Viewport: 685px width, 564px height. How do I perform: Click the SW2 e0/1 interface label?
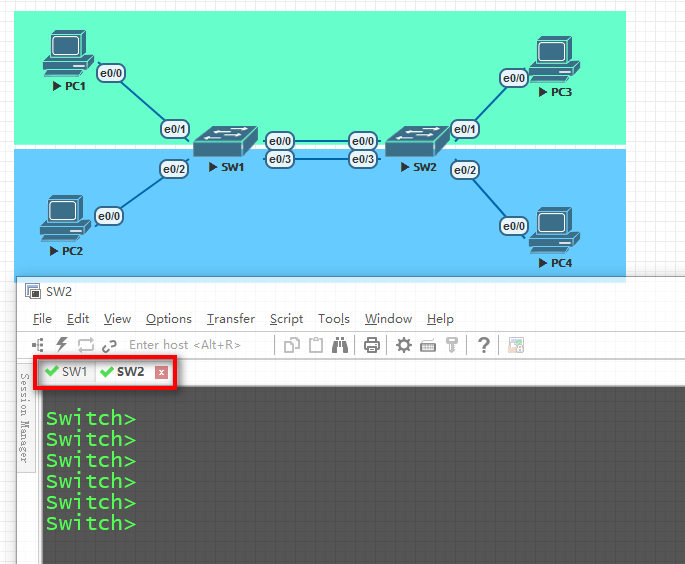[464, 129]
